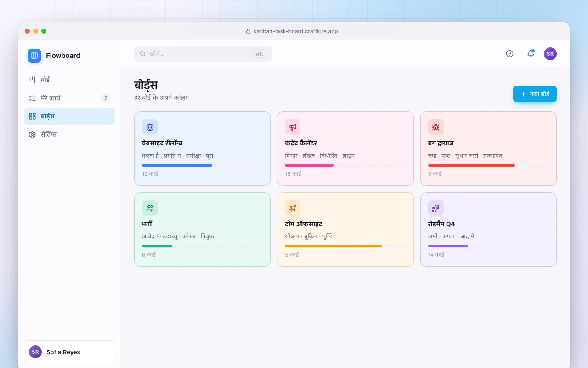This screenshot has height=368, width=588.
Task: Click the rocket icon on टीम ऑफ़साइट card
Action: 293,208
